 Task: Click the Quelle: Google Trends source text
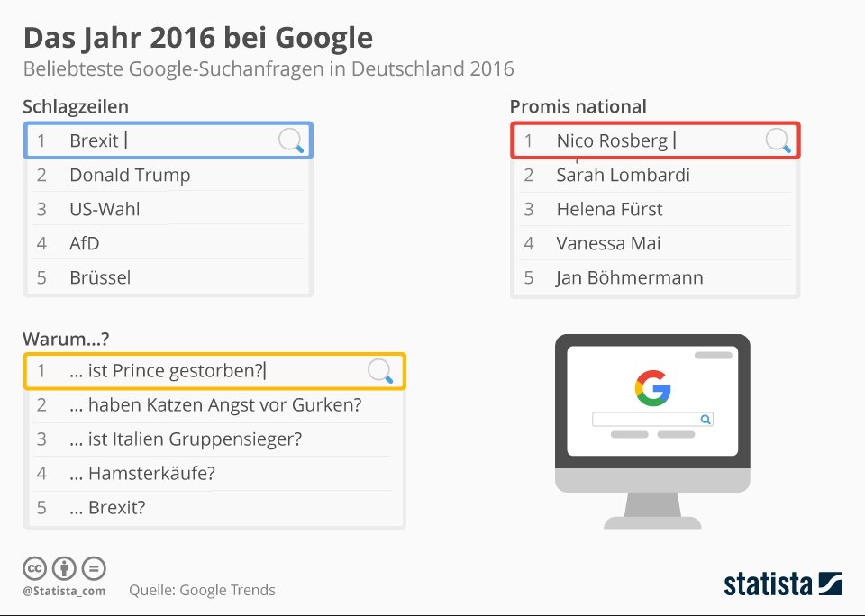point(202,590)
